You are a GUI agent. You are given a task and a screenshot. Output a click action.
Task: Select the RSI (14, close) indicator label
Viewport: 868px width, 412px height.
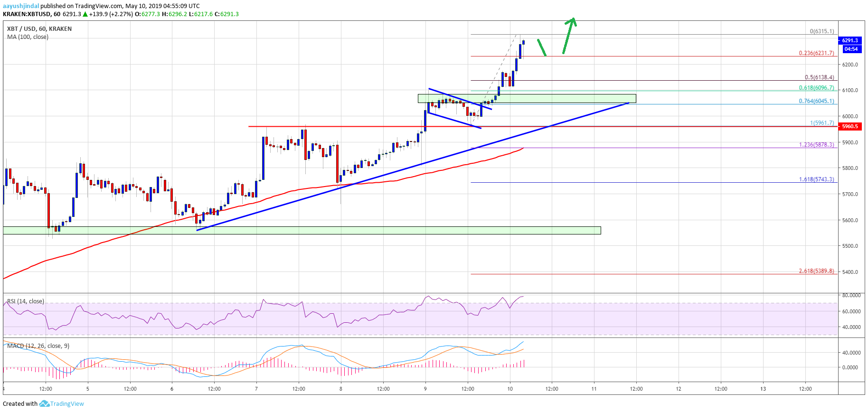pos(26,301)
